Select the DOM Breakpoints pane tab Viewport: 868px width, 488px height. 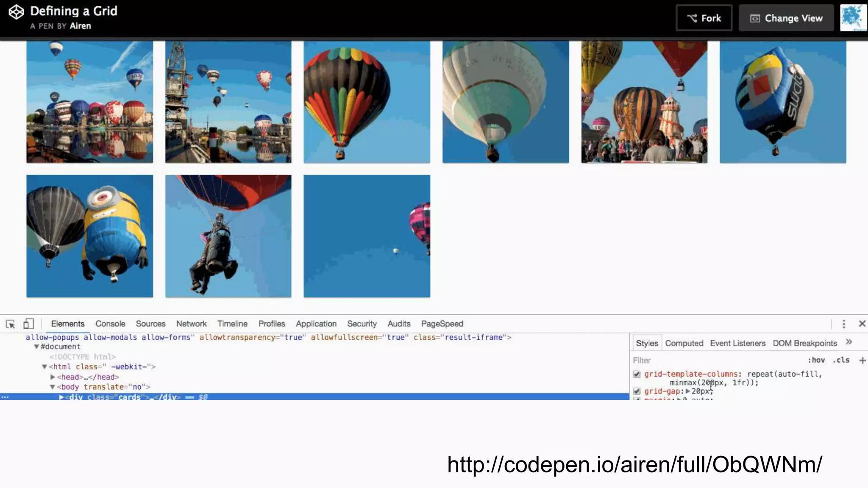click(x=805, y=343)
